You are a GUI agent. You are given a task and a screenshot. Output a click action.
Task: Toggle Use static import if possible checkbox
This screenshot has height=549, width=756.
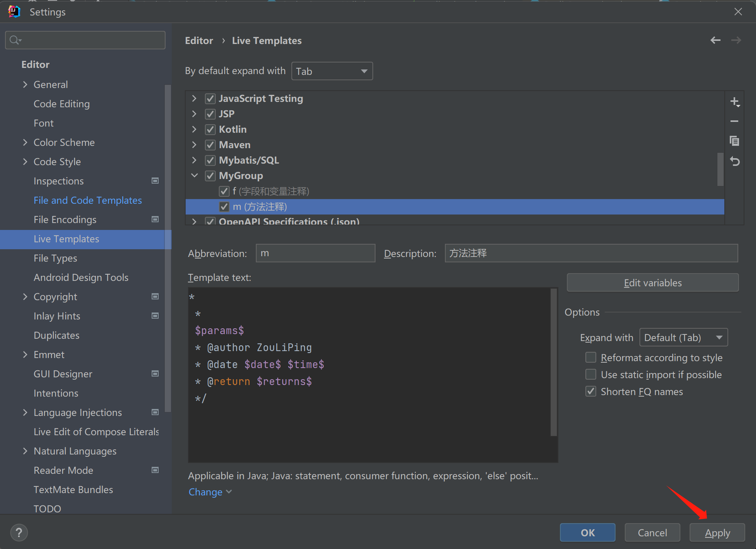(590, 374)
